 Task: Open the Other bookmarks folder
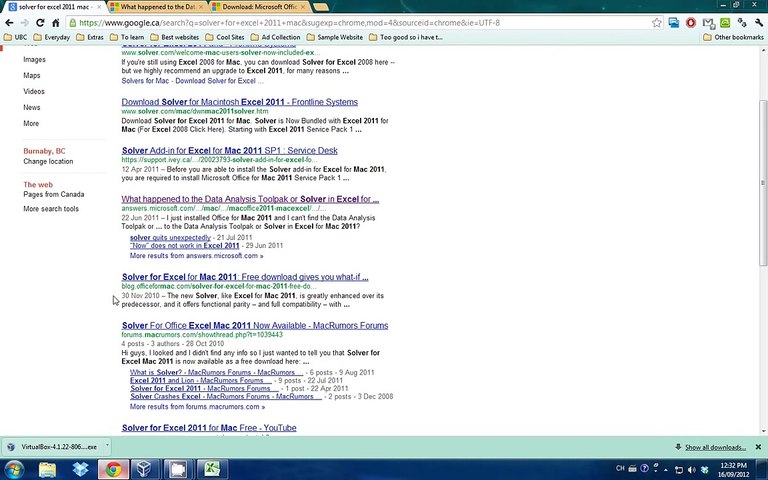733,37
